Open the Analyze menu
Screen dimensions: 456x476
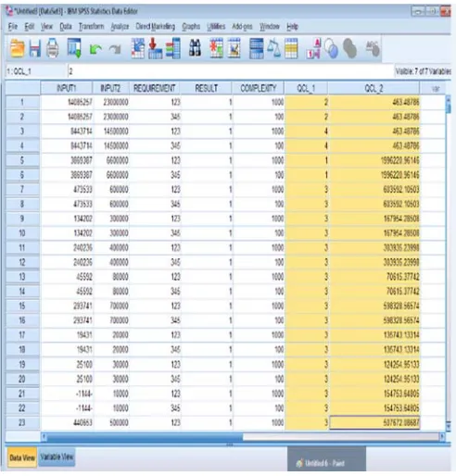(120, 27)
